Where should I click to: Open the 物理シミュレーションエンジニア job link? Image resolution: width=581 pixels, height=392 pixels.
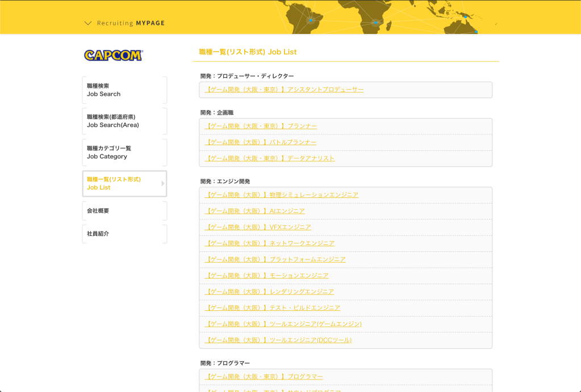(282, 195)
